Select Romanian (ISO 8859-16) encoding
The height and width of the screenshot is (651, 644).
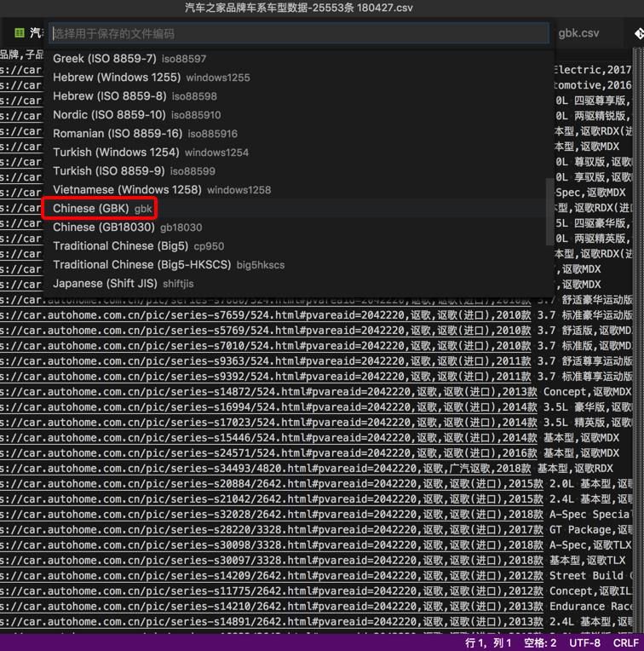point(299,133)
